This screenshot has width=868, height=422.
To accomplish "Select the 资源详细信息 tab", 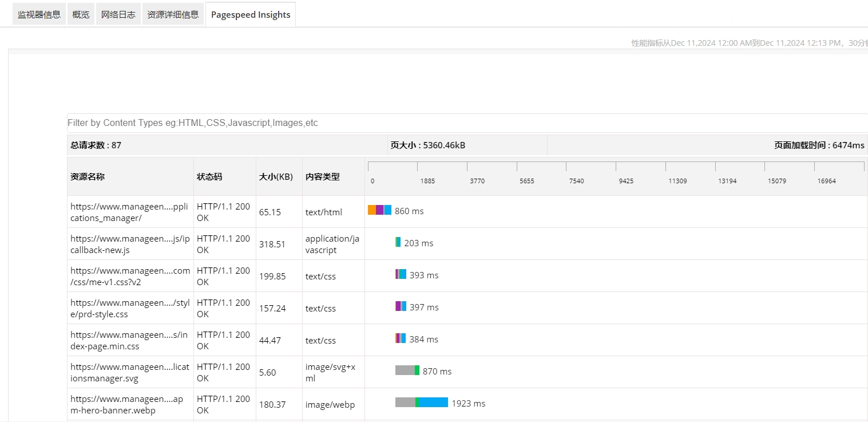I will [x=173, y=15].
